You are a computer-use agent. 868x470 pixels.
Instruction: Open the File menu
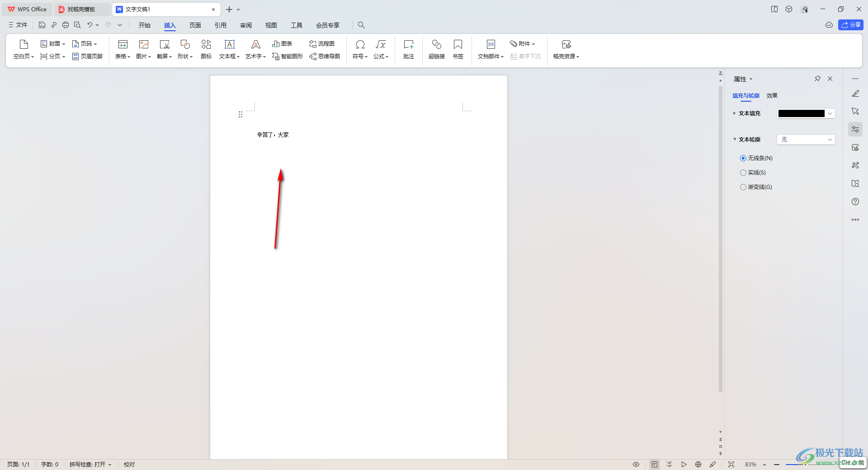pos(18,25)
